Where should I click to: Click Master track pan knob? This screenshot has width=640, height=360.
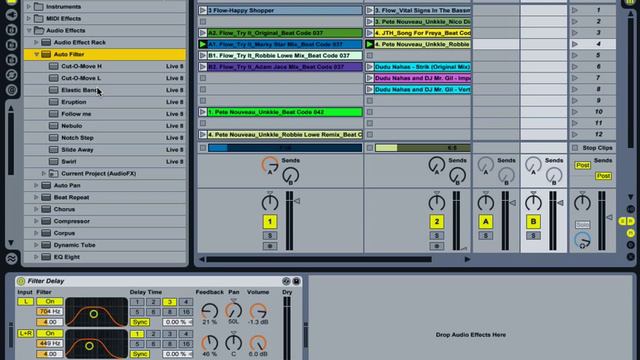tap(582, 203)
